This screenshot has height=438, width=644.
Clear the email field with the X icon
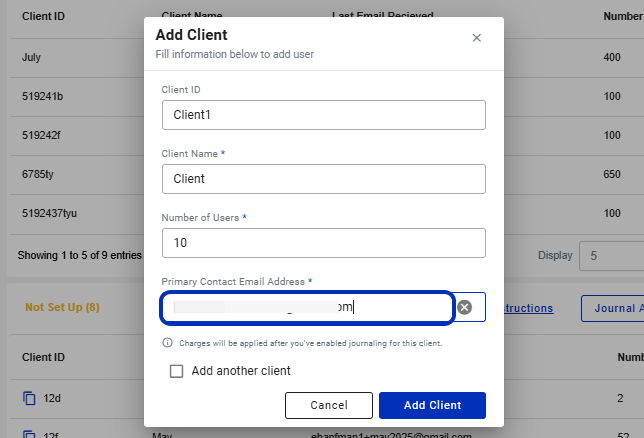[x=465, y=307]
